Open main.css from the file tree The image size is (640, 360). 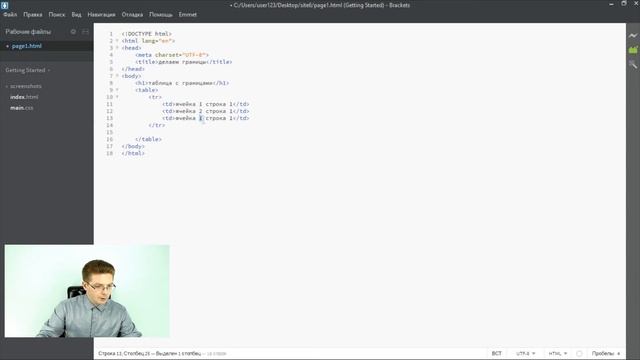tap(22, 108)
